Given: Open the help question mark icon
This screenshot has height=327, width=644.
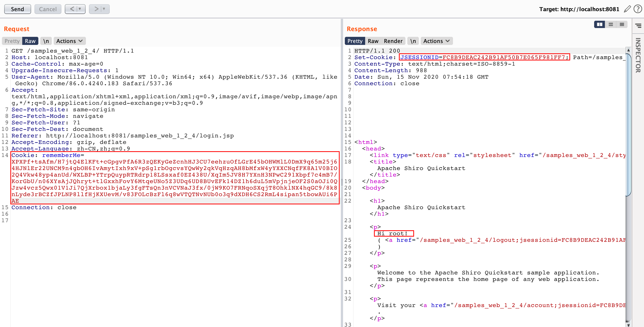Looking at the screenshot, I should [638, 9].
